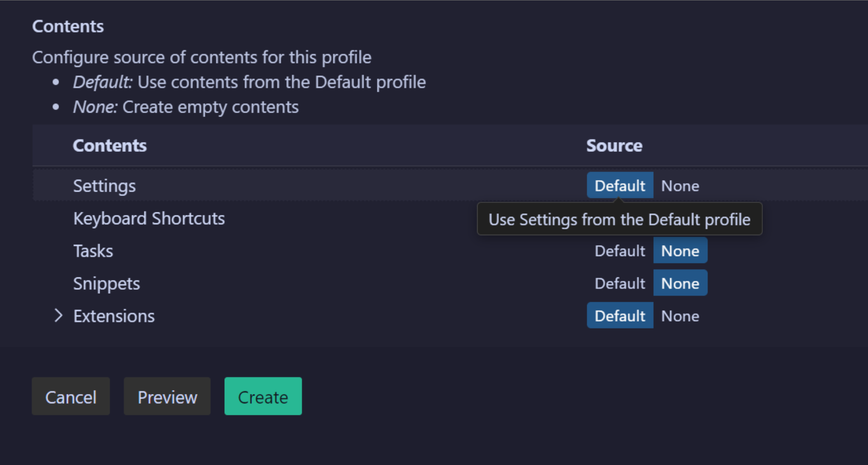Select the Snippets row label
This screenshot has width=868, height=465.
pyautogui.click(x=107, y=283)
